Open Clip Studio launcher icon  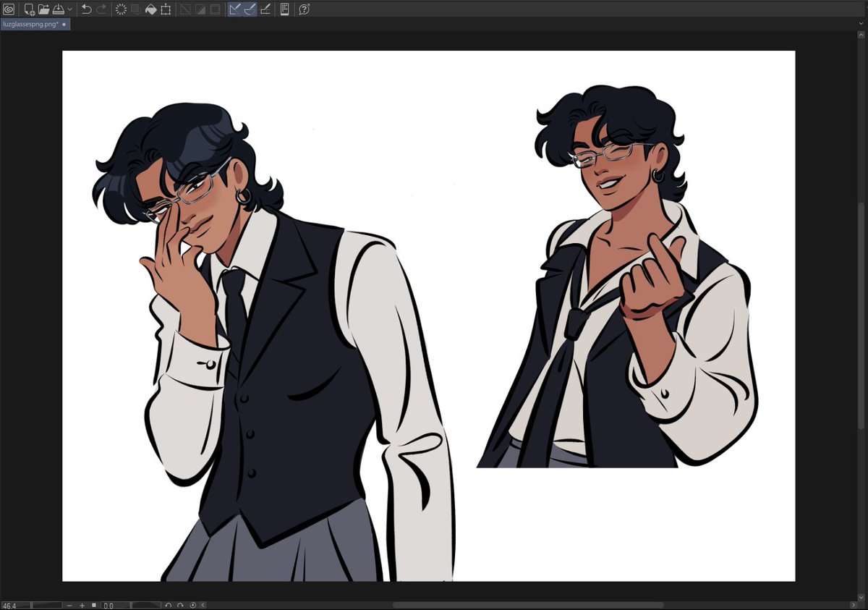9,9
